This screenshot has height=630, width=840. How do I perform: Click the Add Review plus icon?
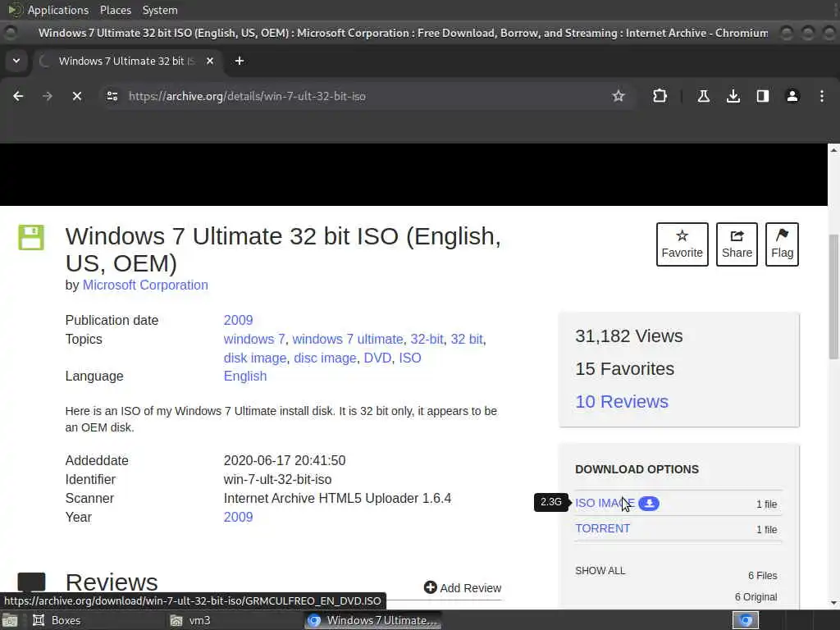[x=430, y=587]
